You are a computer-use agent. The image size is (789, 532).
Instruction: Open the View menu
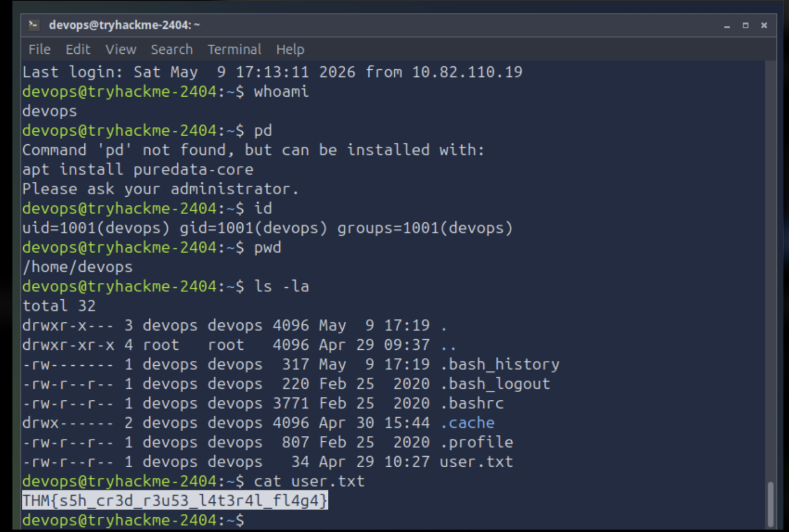[121, 50]
